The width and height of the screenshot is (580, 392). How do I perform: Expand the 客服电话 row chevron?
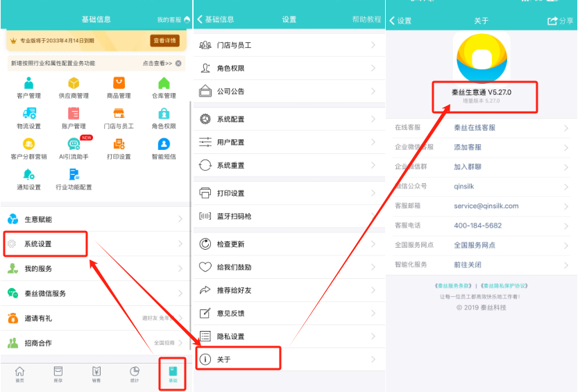click(566, 225)
